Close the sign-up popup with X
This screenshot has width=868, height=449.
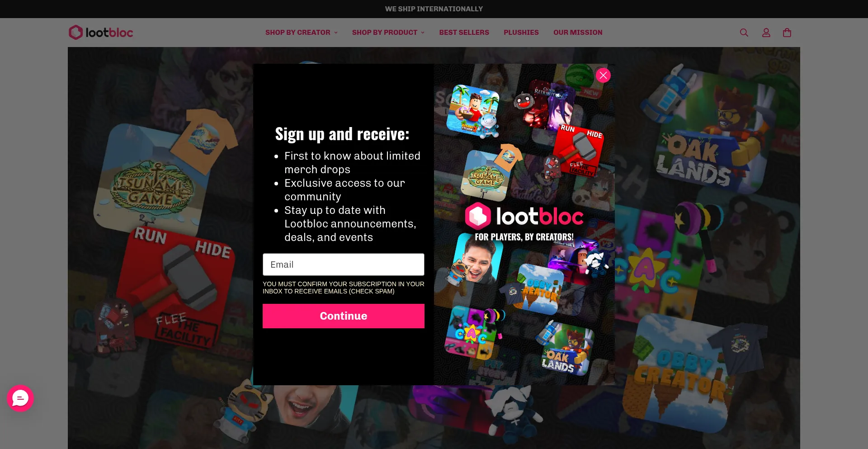point(603,76)
